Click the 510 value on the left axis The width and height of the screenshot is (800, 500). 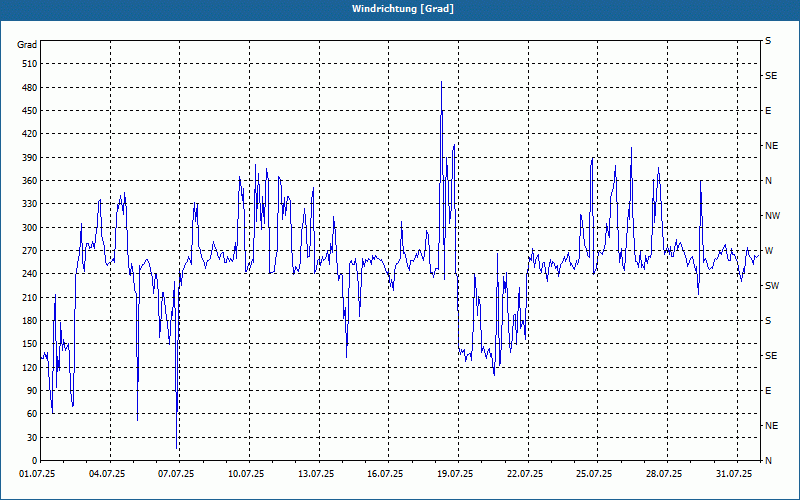click(30, 64)
